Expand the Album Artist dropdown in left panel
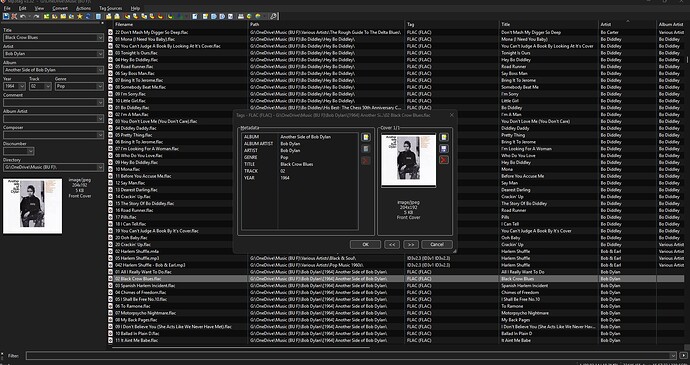The image size is (690, 365). pos(100,119)
